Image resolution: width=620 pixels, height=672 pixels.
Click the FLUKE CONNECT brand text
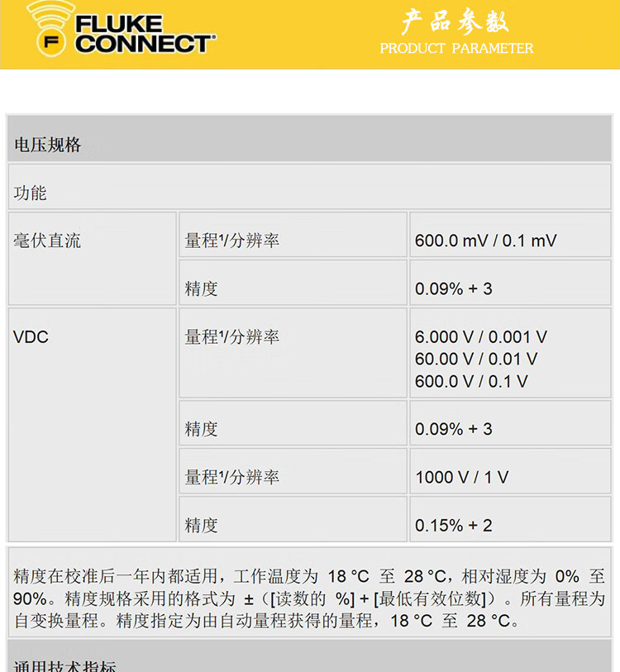145,34
